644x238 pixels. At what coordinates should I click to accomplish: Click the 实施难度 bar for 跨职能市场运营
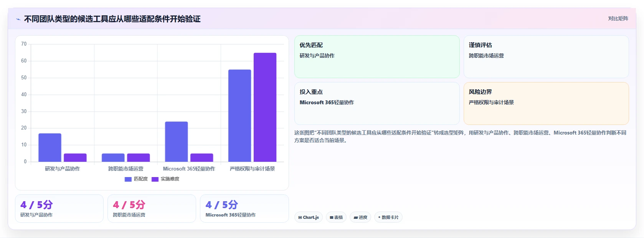pos(139,158)
